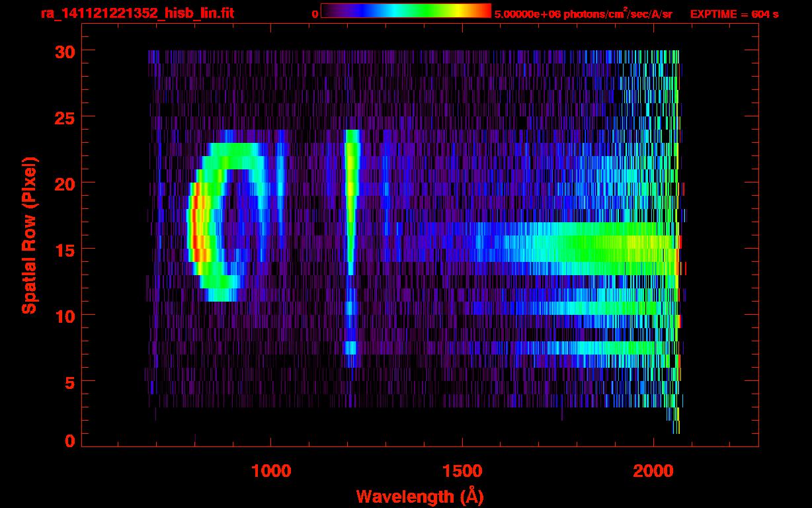The height and width of the screenshot is (508, 812).
Task: Click the 2000 wavelength tick label
Action: [x=653, y=471]
